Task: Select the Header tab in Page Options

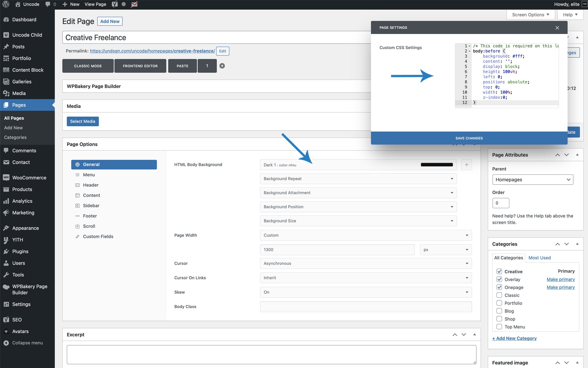Action: (91, 185)
